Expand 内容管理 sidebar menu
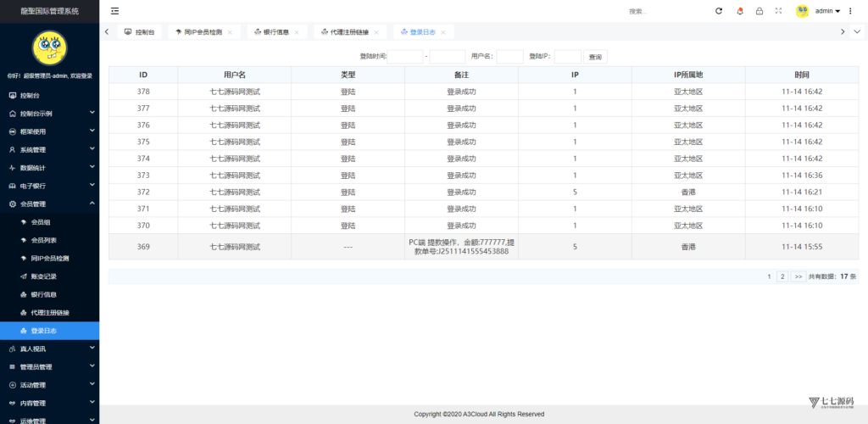 [x=50, y=403]
